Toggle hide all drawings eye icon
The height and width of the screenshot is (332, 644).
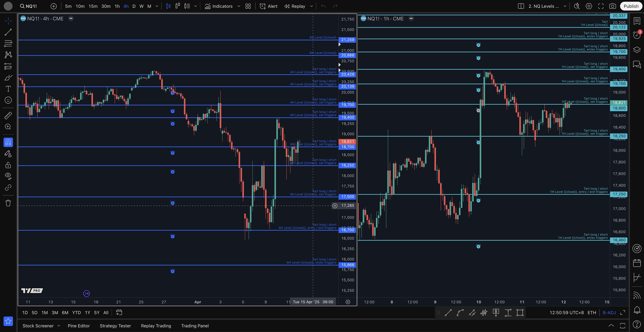click(8, 176)
